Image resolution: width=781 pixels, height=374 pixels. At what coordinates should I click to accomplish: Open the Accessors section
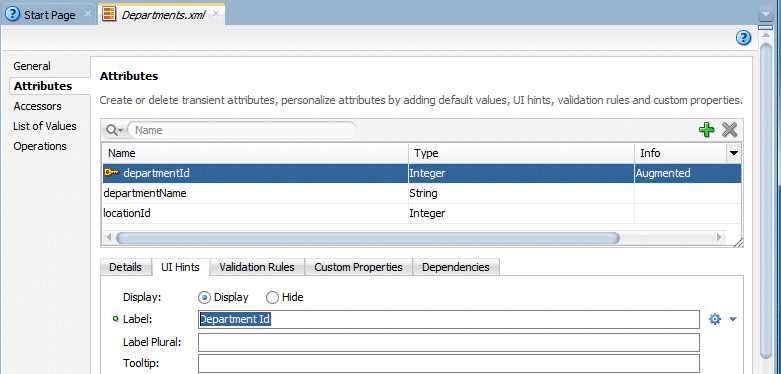pos(37,106)
